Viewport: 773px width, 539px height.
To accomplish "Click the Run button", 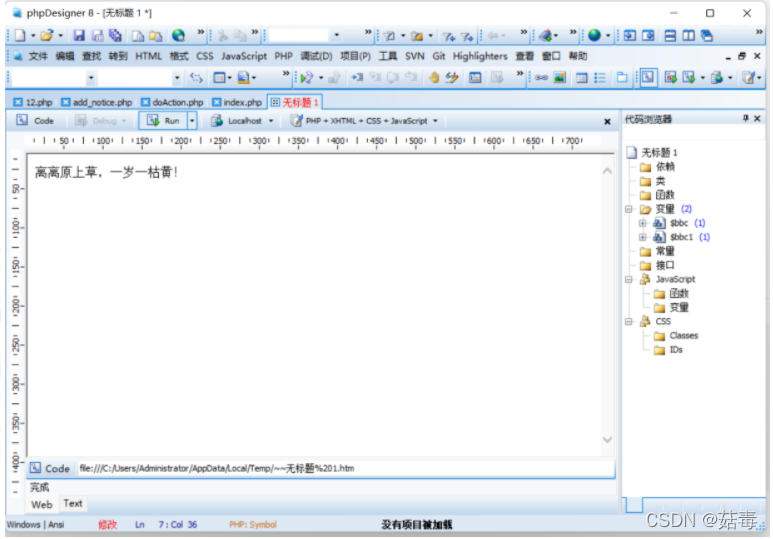I will click(x=163, y=121).
